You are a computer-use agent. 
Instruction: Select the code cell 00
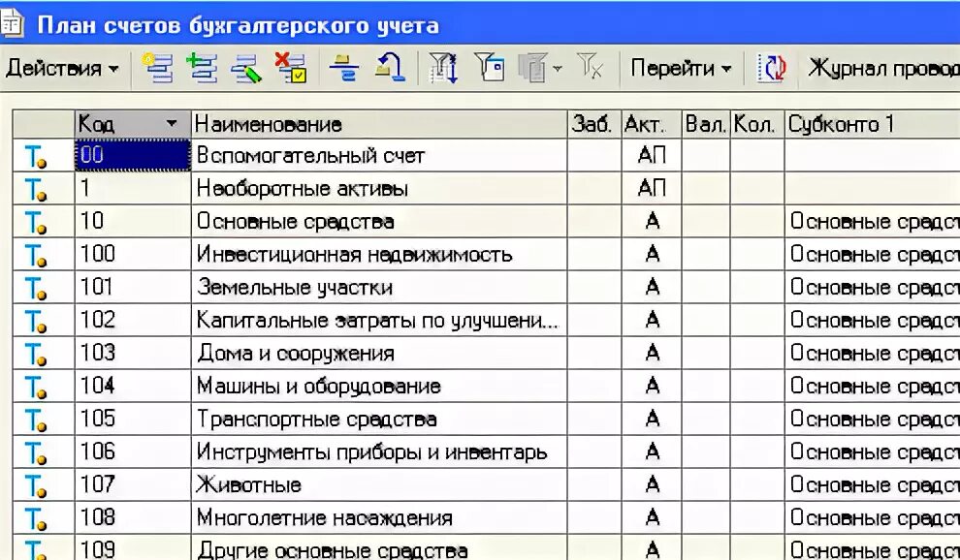click(x=133, y=155)
